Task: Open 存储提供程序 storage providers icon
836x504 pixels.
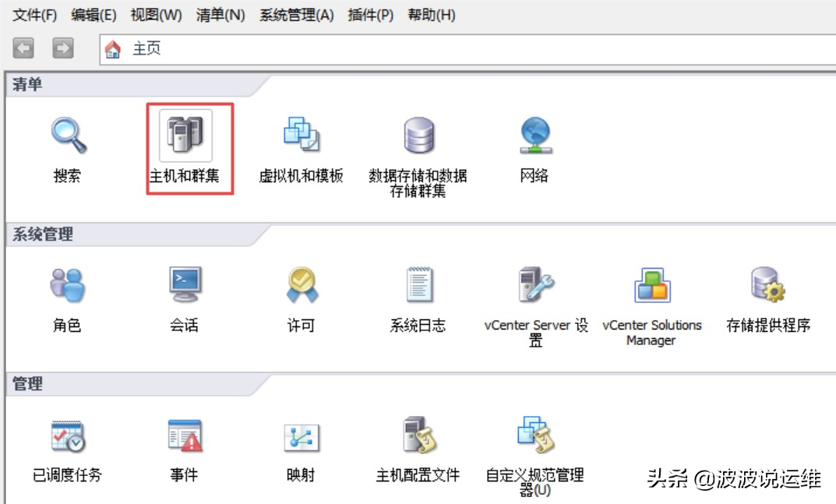Action: tap(768, 284)
